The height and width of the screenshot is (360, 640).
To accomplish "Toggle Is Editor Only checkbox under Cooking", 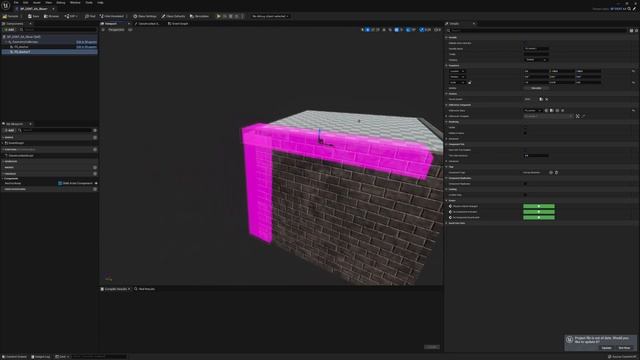I will 525,195.
